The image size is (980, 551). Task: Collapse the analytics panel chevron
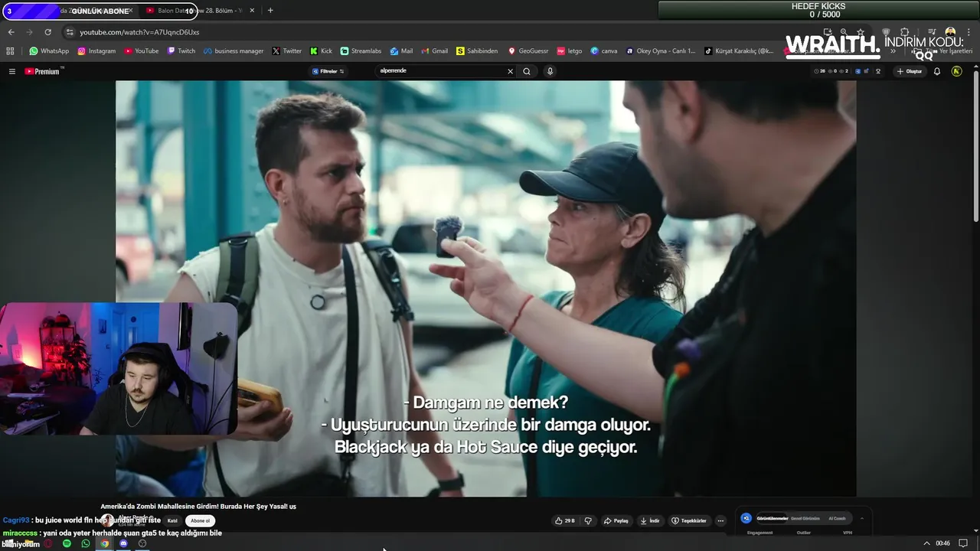coord(861,518)
